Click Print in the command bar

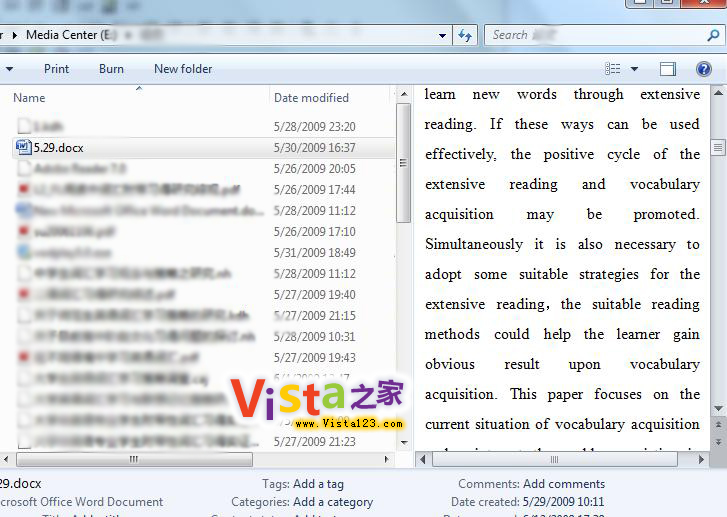tap(57, 69)
